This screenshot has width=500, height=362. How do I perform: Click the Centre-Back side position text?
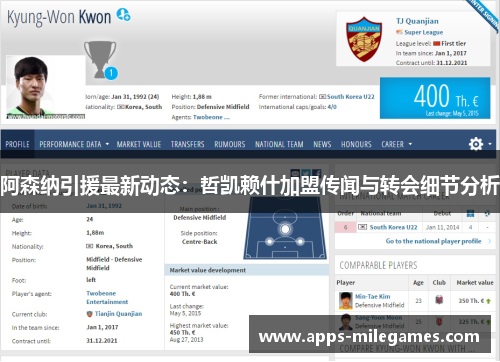(x=199, y=242)
